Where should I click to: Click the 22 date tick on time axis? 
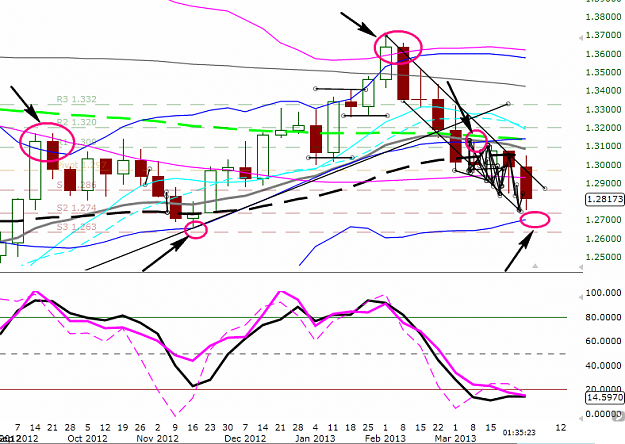pyautogui.click(x=438, y=428)
